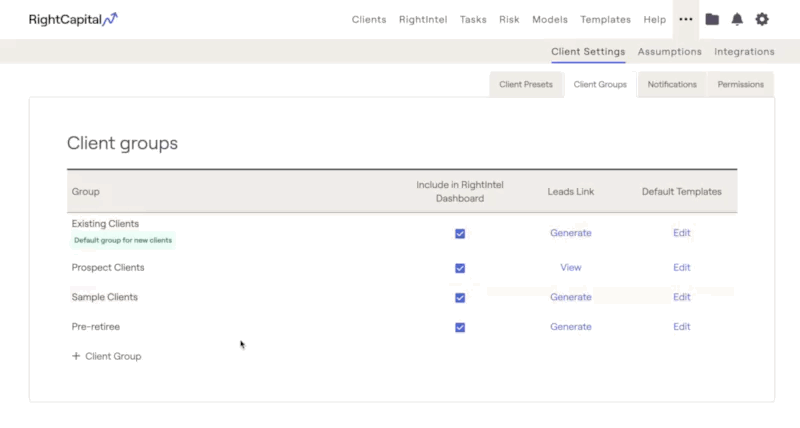Uncheck RightIntel checkbox for Pre-retiree
800x428 pixels.
point(460,327)
